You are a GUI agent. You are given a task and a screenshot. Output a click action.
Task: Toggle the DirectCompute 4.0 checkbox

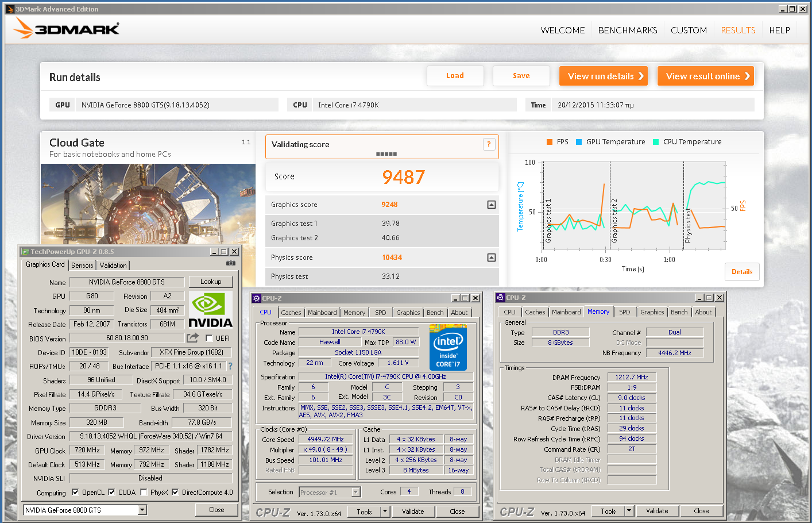(175, 493)
